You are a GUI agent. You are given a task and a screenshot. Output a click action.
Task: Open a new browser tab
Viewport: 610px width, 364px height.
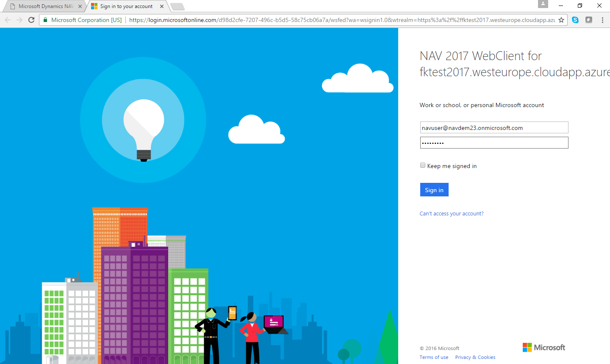click(177, 6)
